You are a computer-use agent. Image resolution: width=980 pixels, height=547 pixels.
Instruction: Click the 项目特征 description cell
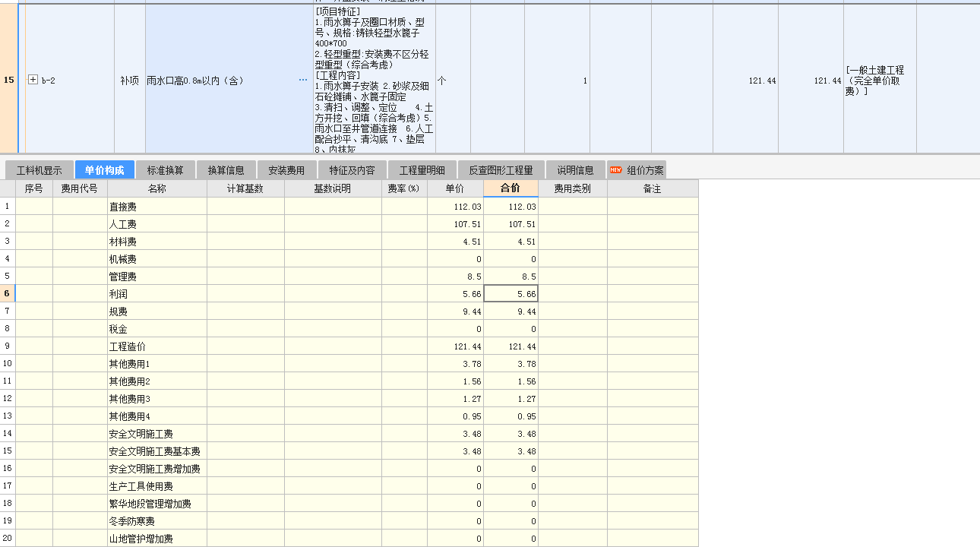[x=373, y=80]
